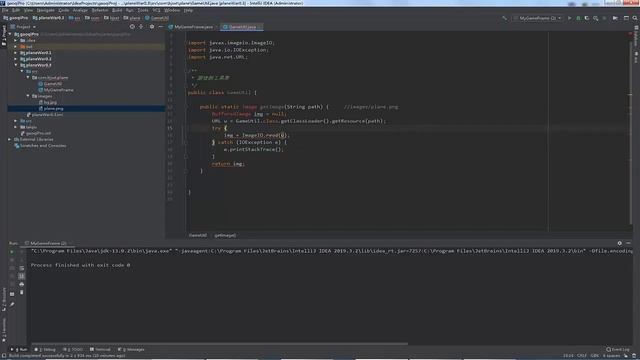Expand the .idea folder
640x360 pixels.
click(16, 40)
